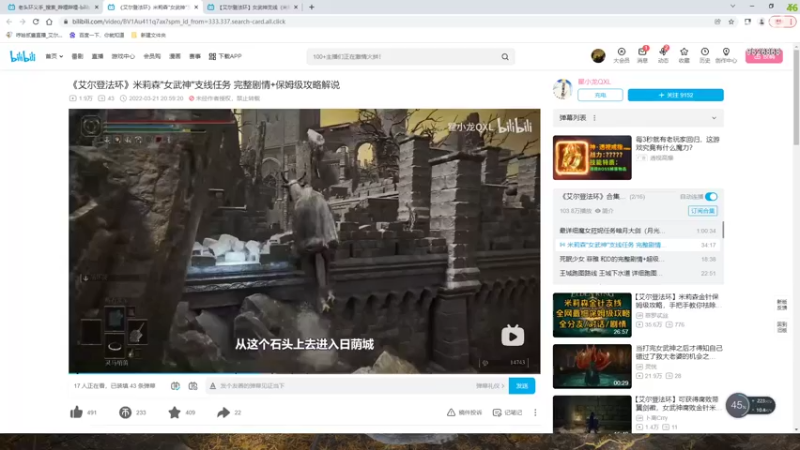Click the 充电 button
Screen dimensions: 800x450
coord(600,95)
